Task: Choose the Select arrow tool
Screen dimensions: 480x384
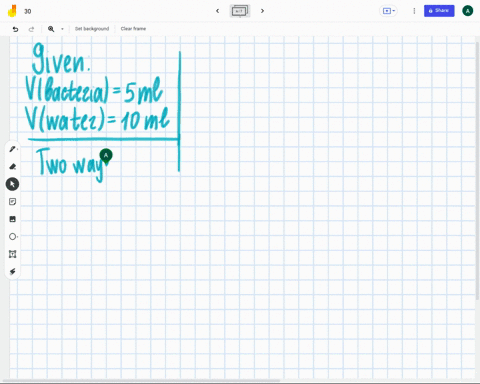Action: pyautogui.click(x=12, y=184)
